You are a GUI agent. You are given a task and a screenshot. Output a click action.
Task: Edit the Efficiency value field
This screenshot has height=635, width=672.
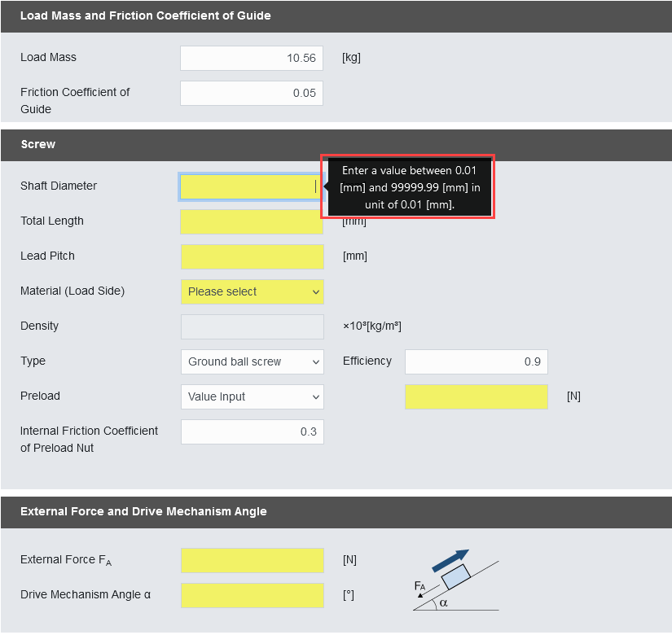pyautogui.click(x=477, y=361)
